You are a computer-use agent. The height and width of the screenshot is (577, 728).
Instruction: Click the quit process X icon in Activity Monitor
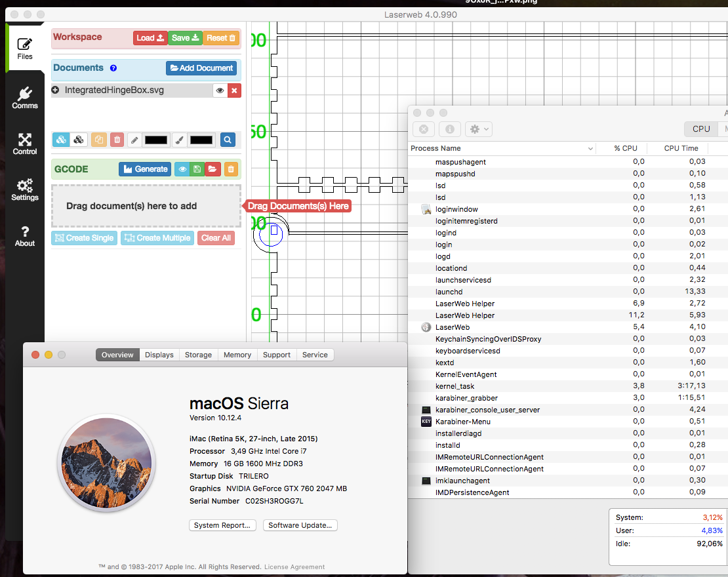pyautogui.click(x=424, y=129)
